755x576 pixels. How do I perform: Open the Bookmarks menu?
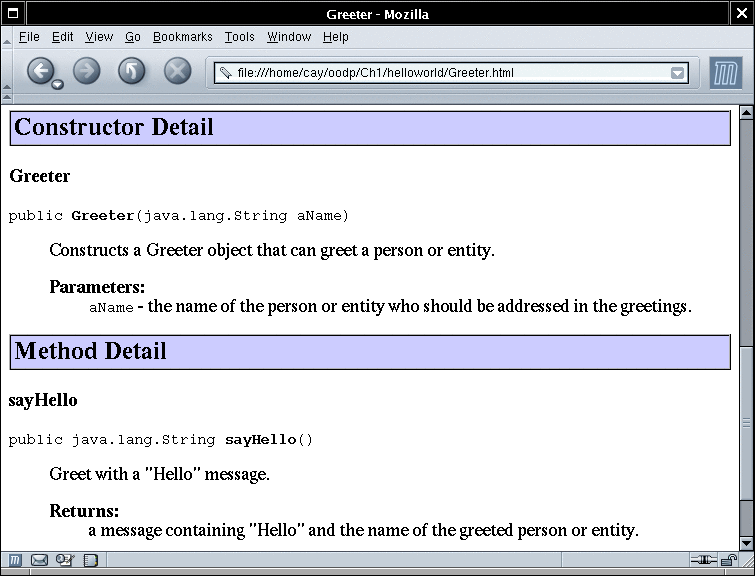pyautogui.click(x=182, y=37)
